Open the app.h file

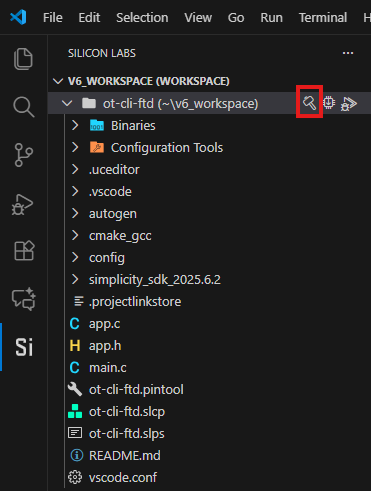pos(105,346)
